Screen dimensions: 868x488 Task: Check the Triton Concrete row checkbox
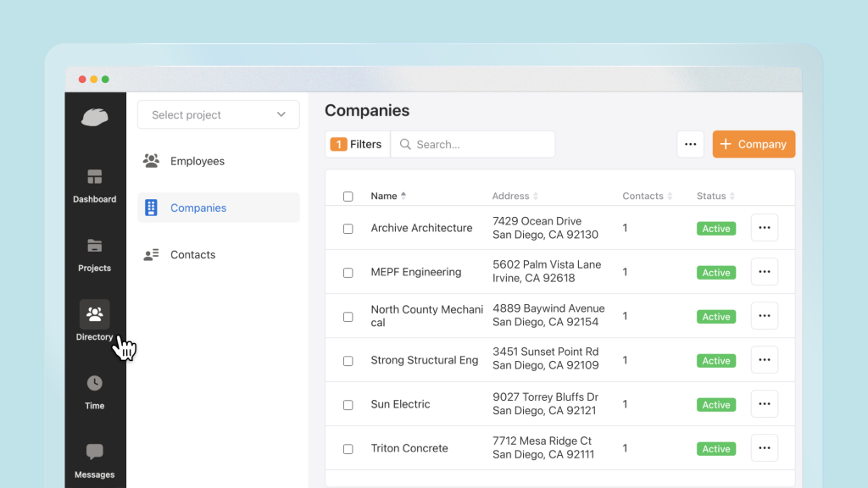(348, 449)
